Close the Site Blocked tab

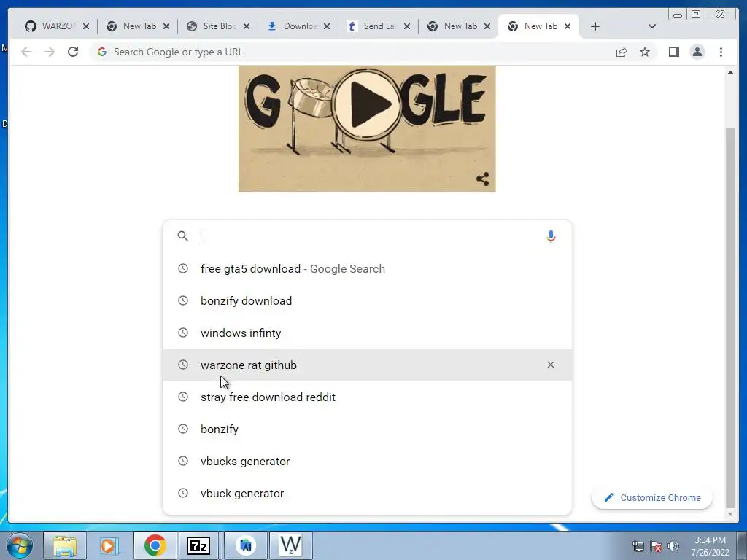tap(247, 26)
